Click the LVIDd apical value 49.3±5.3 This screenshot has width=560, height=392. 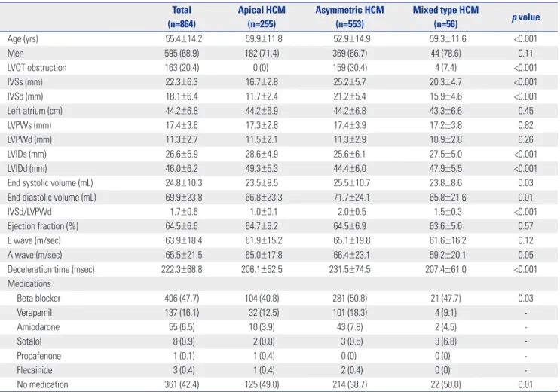click(262, 169)
